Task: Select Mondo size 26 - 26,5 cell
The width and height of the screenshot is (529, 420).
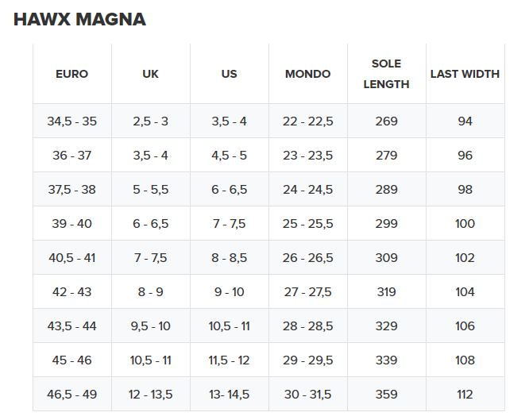Action: [x=307, y=258]
